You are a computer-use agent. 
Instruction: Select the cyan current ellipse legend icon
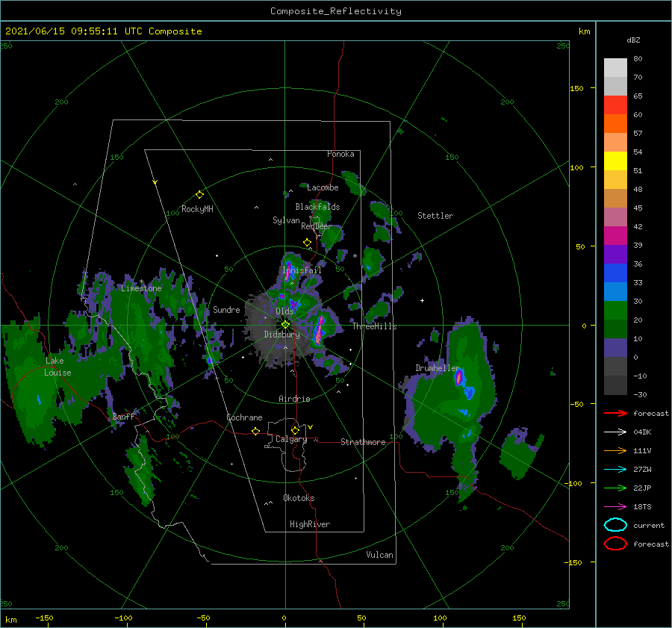pos(615,525)
